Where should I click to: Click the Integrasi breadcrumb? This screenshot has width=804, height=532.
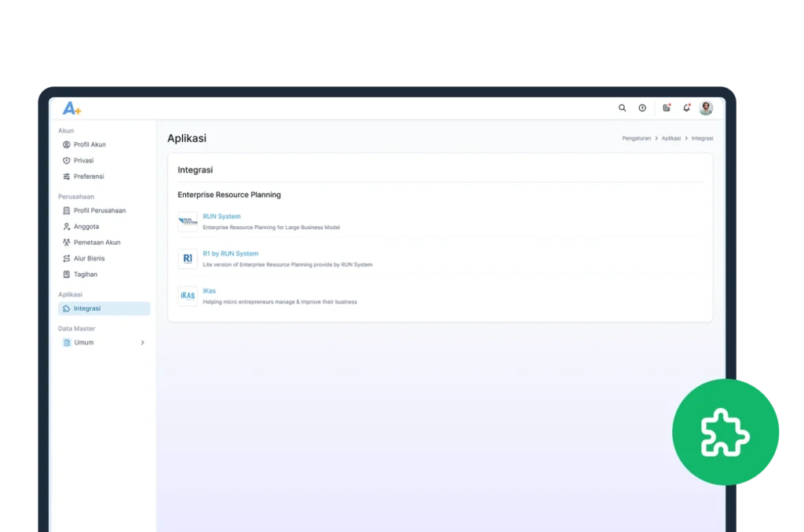point(702,138)
